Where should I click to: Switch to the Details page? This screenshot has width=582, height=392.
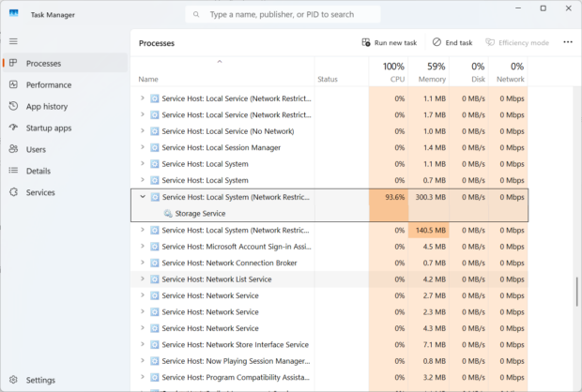65,171
